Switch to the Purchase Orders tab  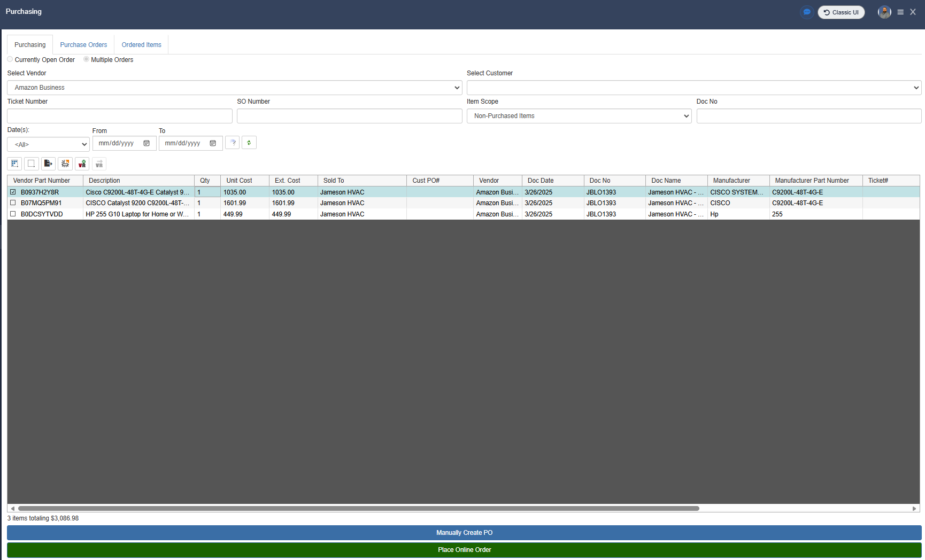pyautogui.click(x=83, y=45)
